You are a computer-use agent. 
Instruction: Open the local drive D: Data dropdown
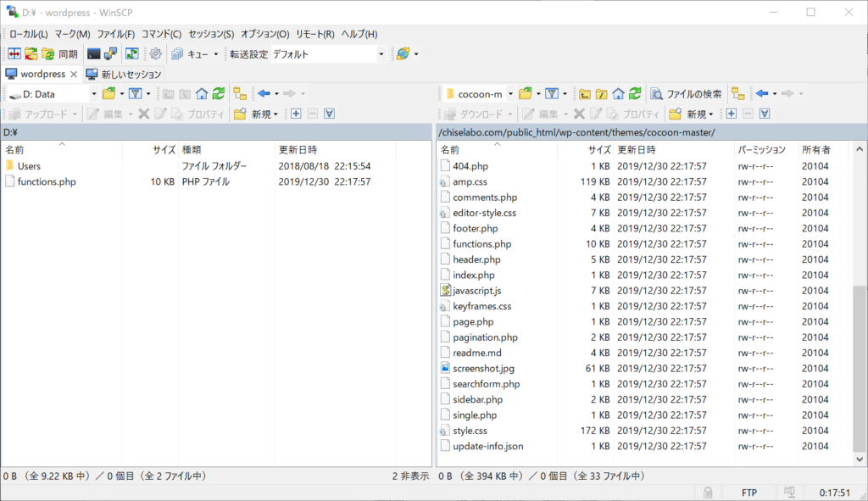pos(53,94)
